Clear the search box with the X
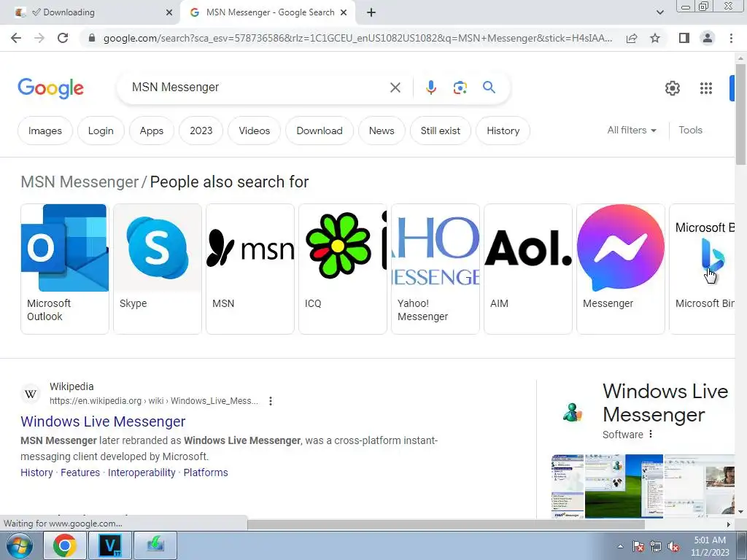 point(395,87)
